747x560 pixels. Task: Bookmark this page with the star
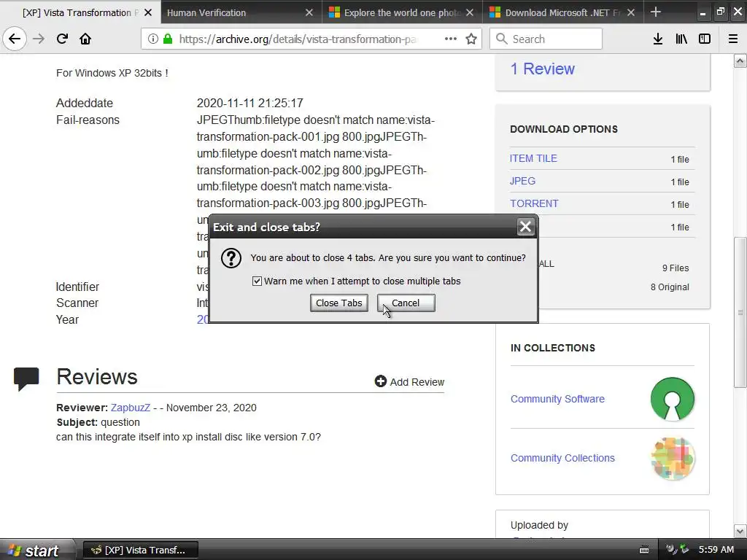(x=471, y=39)
